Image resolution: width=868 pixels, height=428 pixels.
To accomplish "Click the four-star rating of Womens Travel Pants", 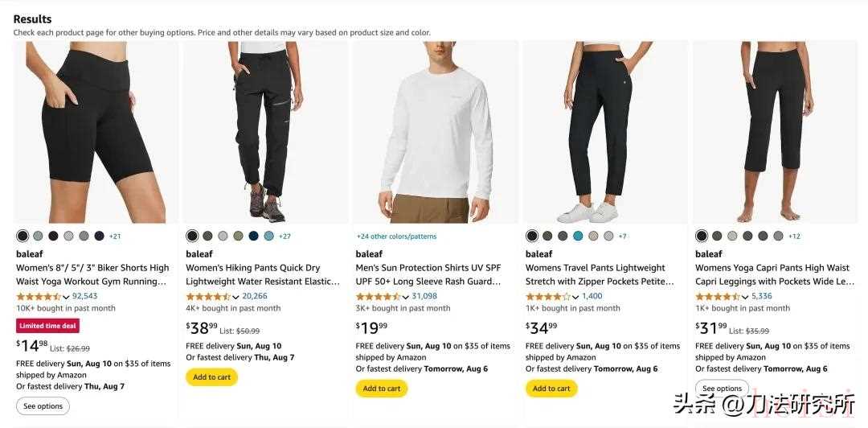I will (x=547, y=296).
